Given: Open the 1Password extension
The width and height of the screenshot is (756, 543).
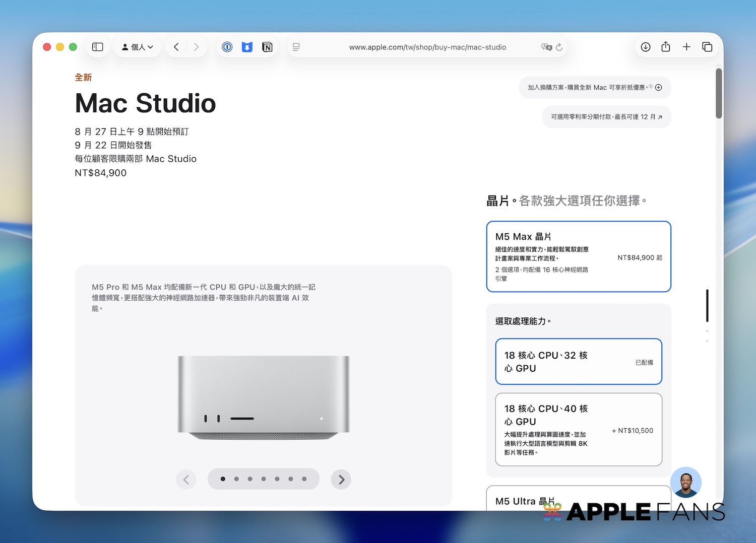Looking at the screenshot, I should [x=227, y=47].
